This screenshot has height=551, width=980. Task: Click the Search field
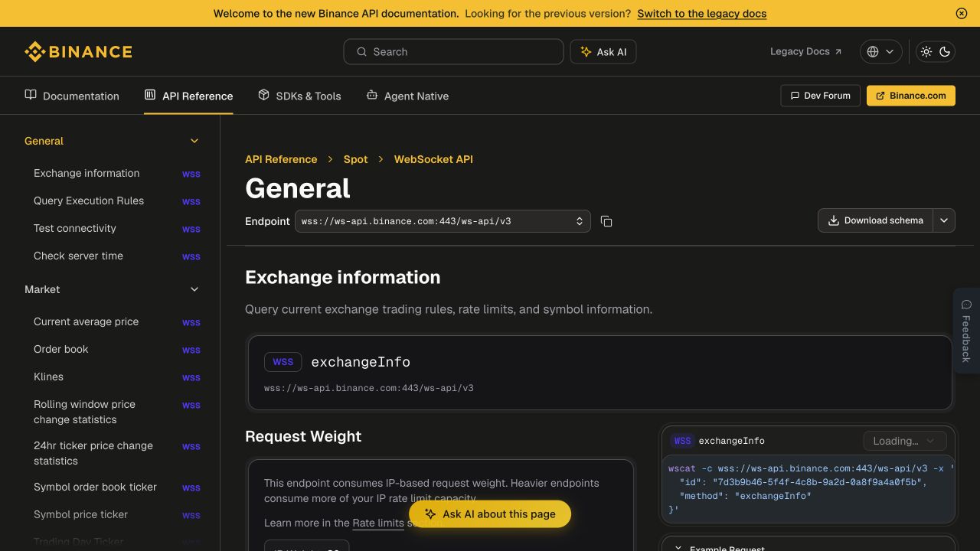tap(453, 51)
